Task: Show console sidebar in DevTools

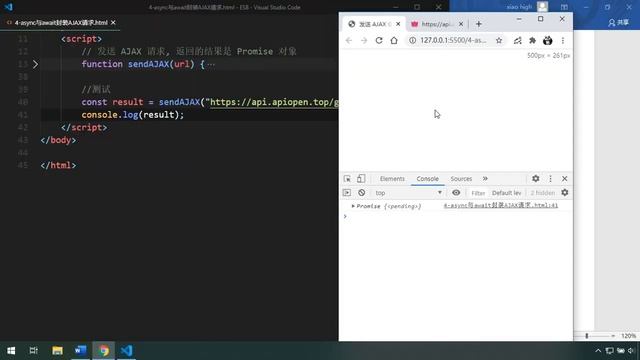Action: 347,192
